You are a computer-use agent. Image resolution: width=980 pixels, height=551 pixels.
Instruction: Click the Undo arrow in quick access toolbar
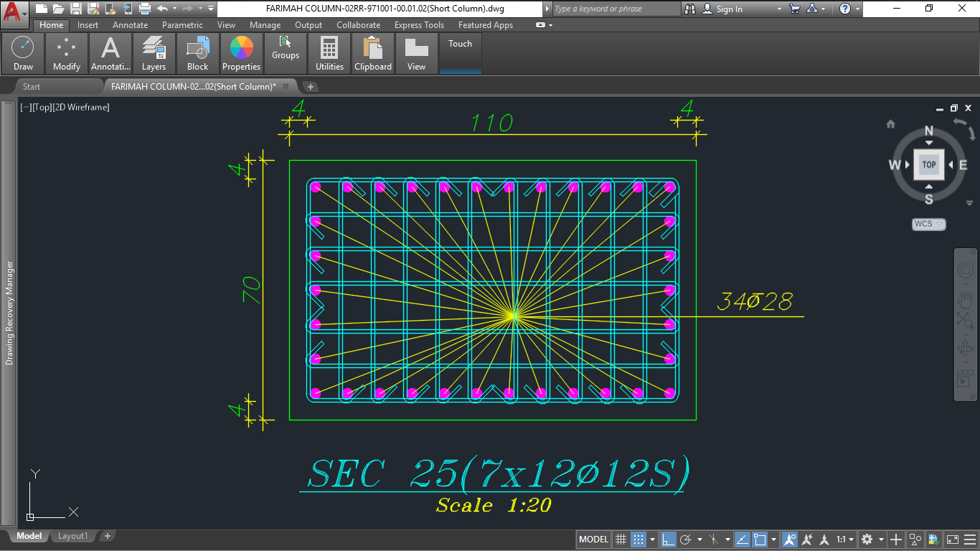click(162, 9)
